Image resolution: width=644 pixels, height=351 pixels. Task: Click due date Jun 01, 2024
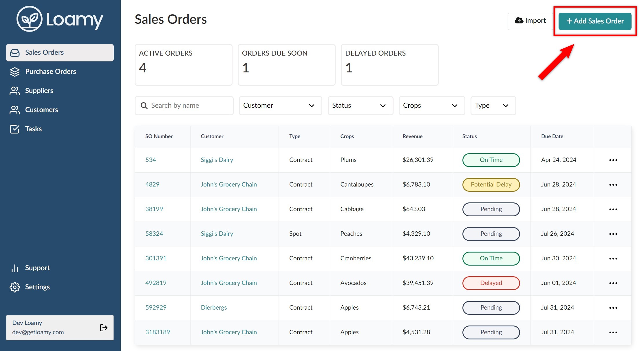pyautogui.click(x=559, y=283)
